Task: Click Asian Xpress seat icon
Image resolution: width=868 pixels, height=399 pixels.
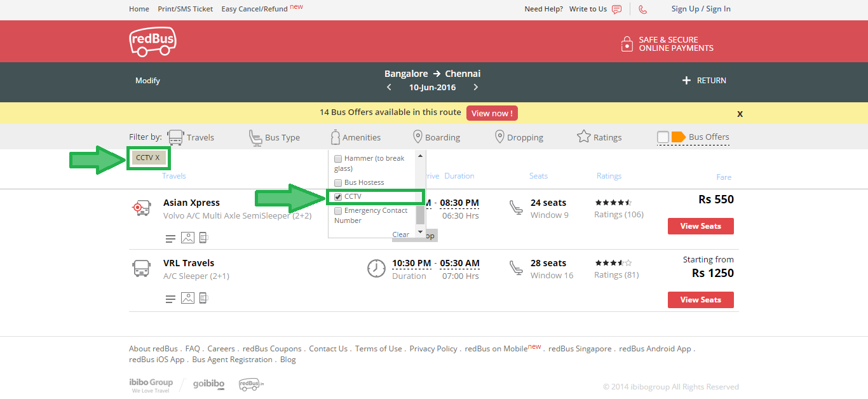Action: click(516, 208)
